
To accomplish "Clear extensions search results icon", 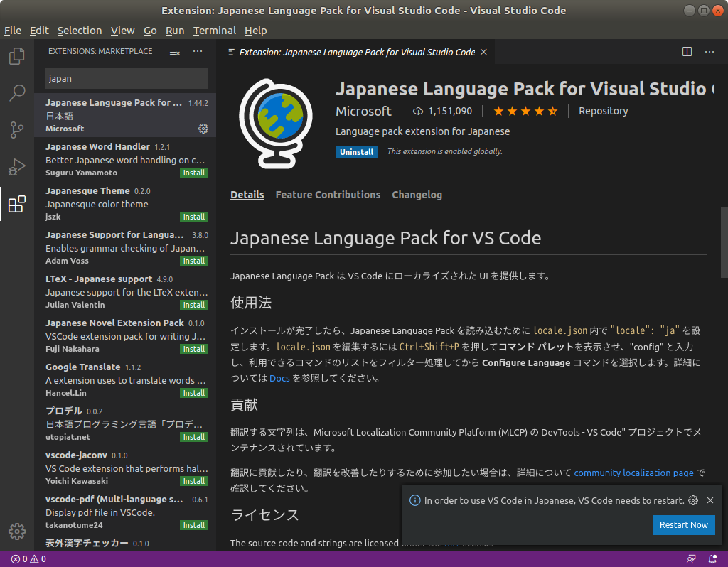I will tap(175, 51).
